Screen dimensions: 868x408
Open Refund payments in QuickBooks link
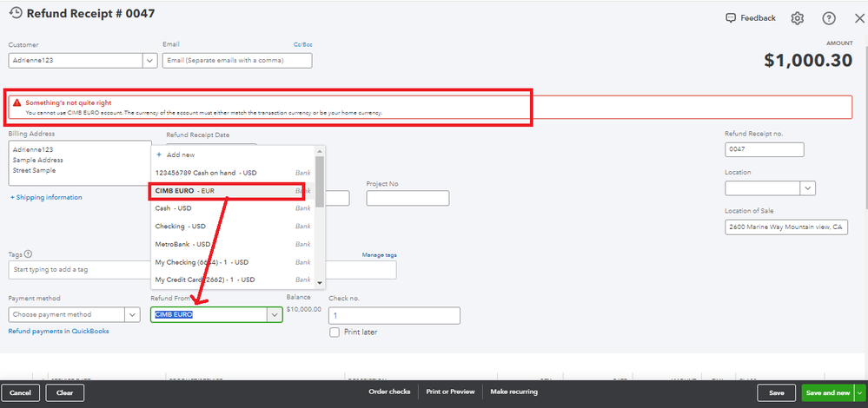pyautogui.click(x=59, y=331)
